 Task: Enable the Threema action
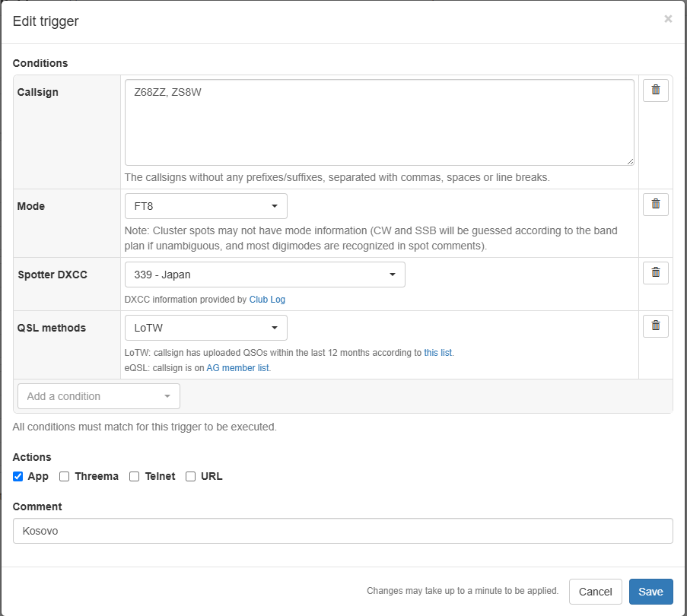tap(65, 477)
